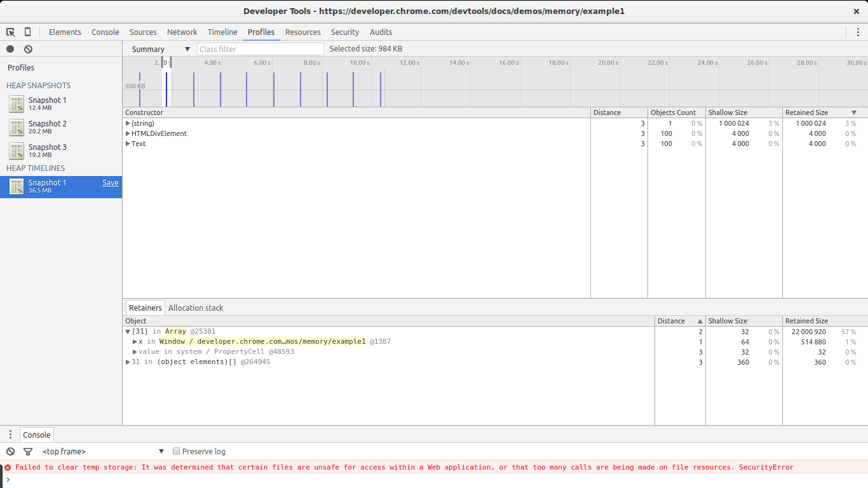868x488 pixels.
Task: Click the Save link for heap timeline
Action: pos(111,183)
